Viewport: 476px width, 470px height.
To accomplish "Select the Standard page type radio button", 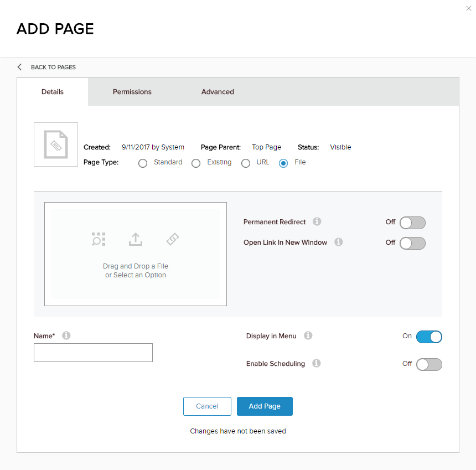I will 143,163.
